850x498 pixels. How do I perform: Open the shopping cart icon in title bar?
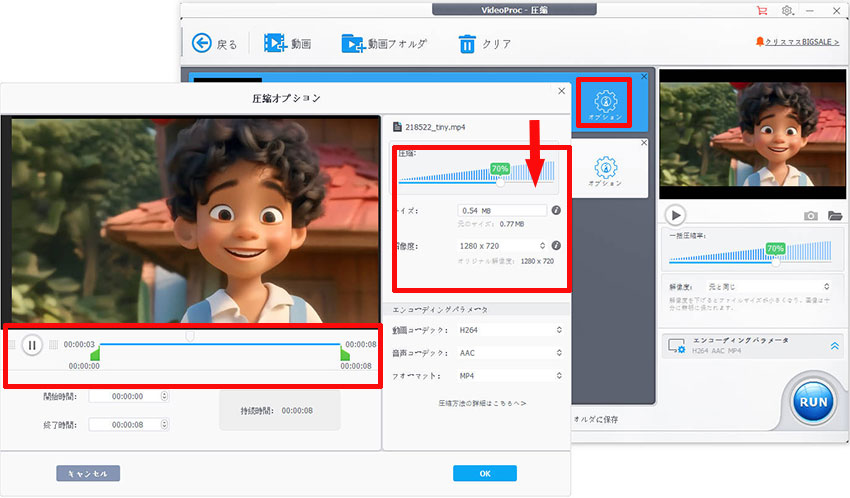tap(762, 10)
